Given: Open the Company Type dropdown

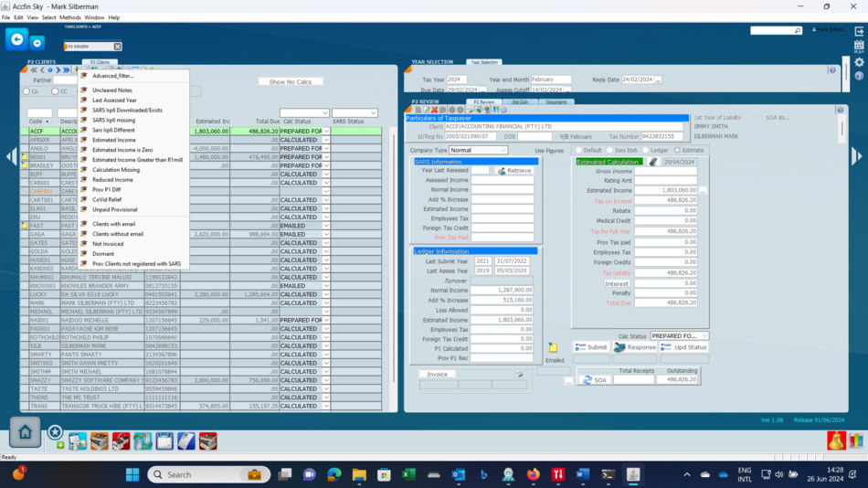Looking at the screenshot, I should click(503, 151).
